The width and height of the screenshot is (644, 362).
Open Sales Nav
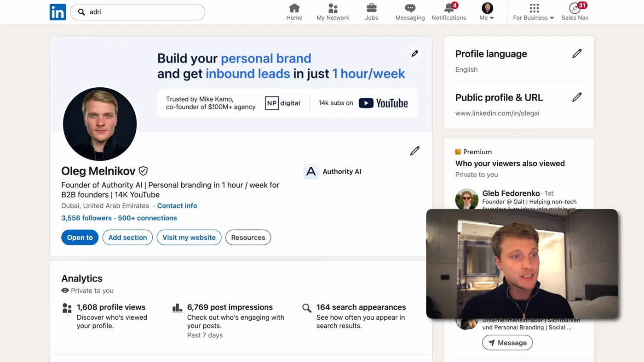click(575, 12)
